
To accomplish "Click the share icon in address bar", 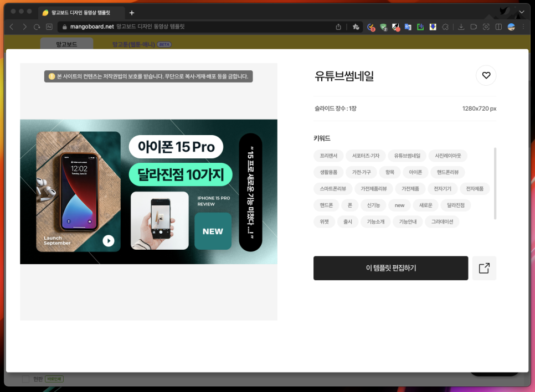I will pos(338,27).
